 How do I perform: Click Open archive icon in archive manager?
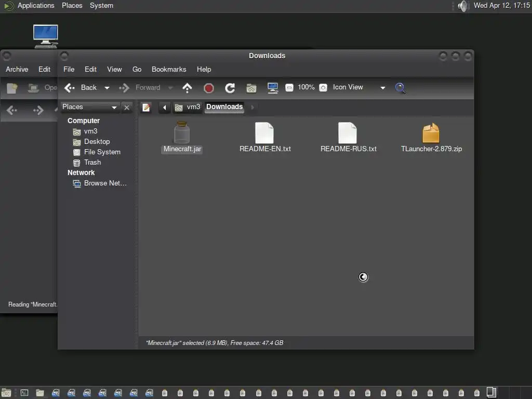[x=34, y=88]
